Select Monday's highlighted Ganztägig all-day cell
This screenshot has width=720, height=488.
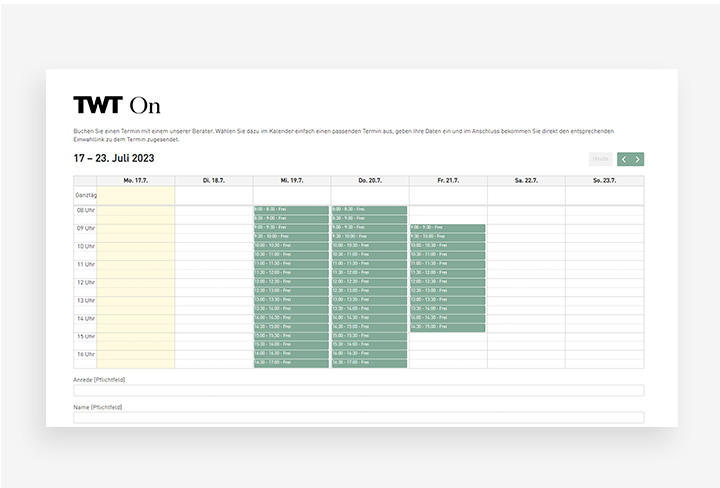click(x=135, y=196)
